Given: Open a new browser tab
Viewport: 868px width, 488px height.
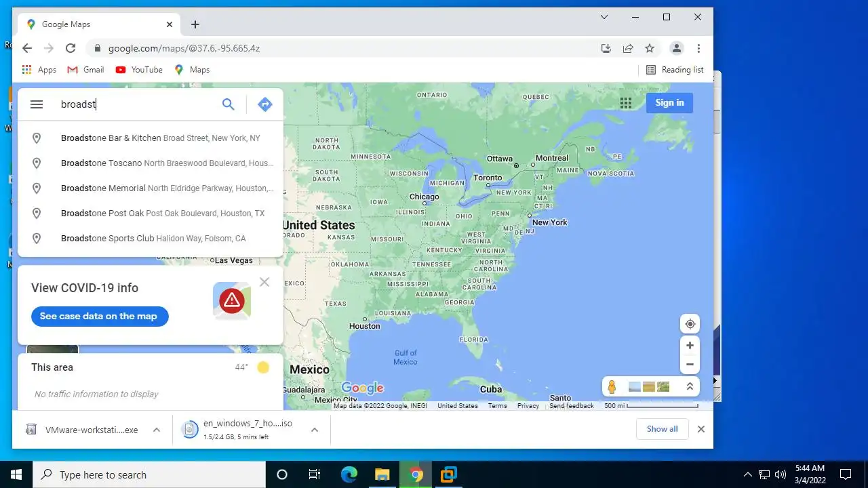Looking at the screenshot, I should tap(195, 24).
